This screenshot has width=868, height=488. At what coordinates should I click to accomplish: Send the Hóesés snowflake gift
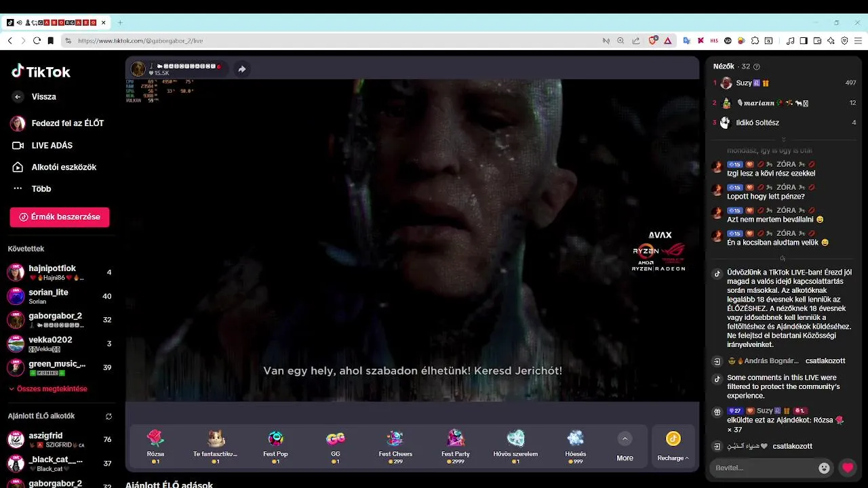(x=576, y=446)
